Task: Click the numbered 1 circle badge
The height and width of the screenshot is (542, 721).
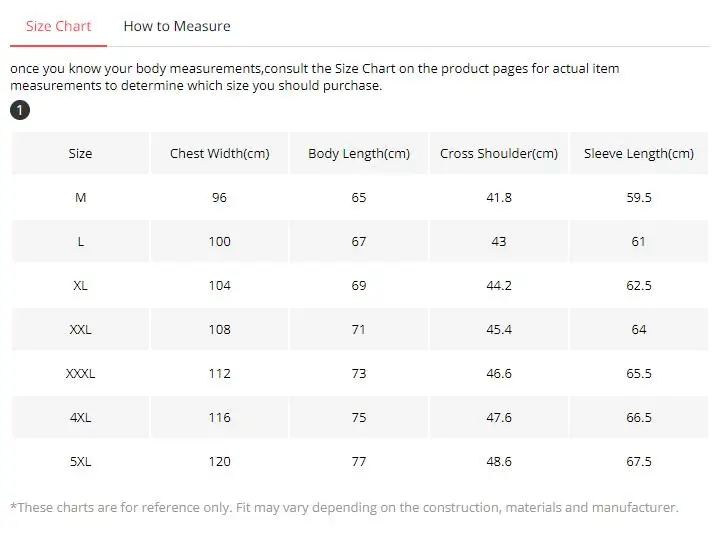Action: tap(20, 110)
